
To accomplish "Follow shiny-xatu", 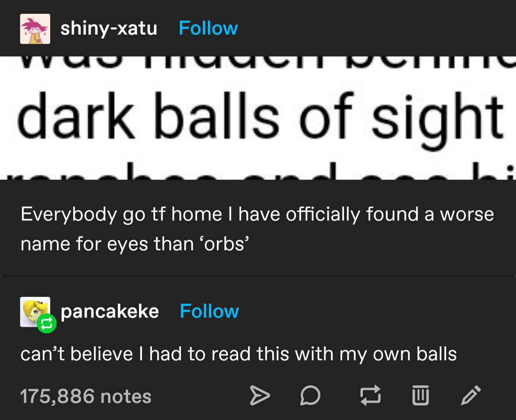I will click(x=208, y=28).
